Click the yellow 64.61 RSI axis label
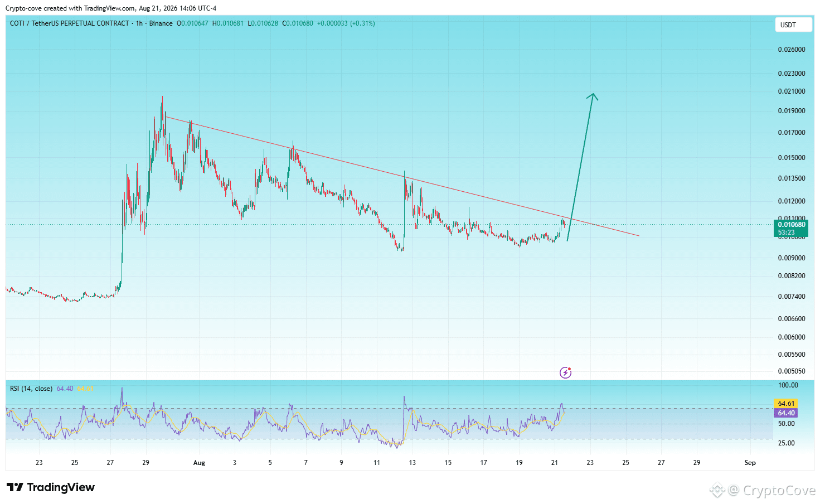820x504 pixels. click(786, 404)
